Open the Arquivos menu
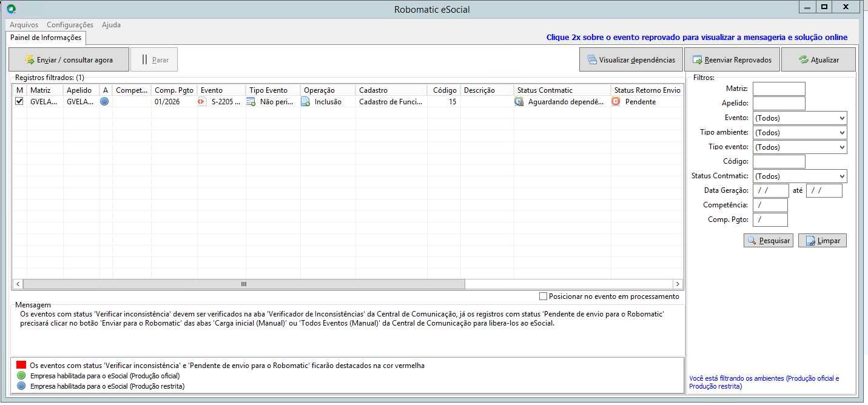Screen dimensions: 868x405 pos(24,25)
